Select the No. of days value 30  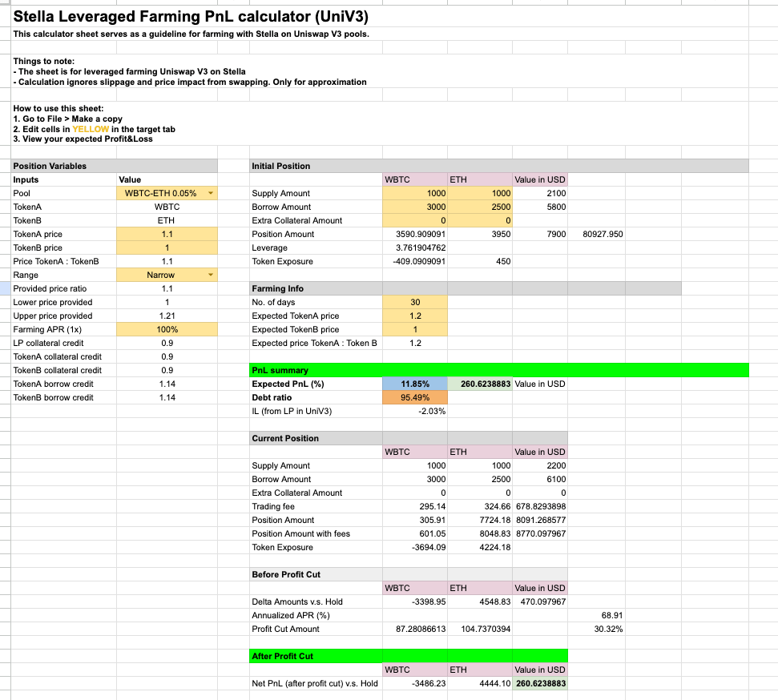point(415,302)
